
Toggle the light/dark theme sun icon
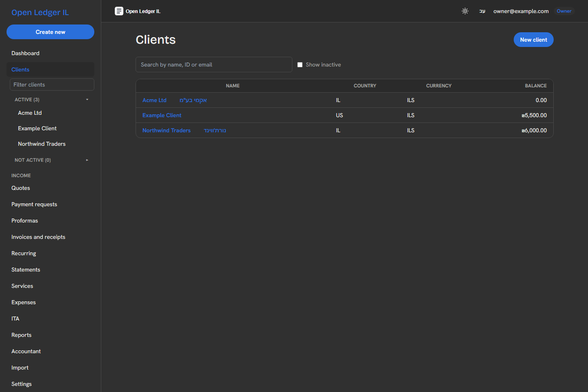[x=465, y=11]
